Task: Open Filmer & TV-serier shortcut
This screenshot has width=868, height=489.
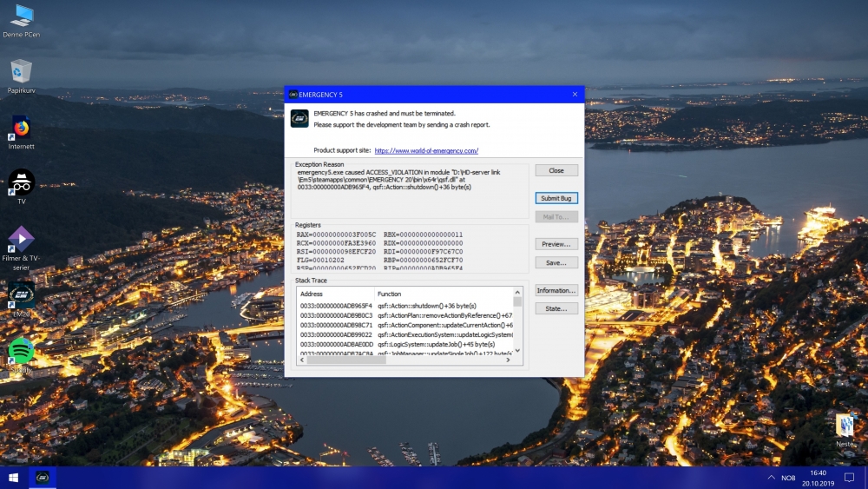Action: [x=22, y=248]
